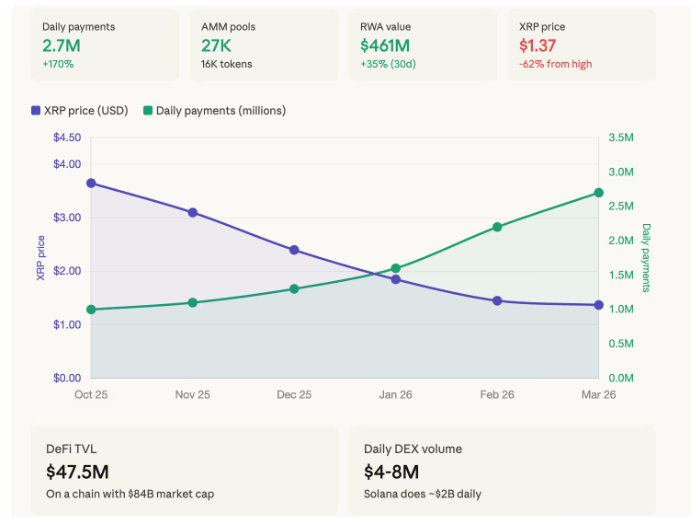The width and height of the screenshot is (699, 517).
Task: Click the green Daily payments point at Mar 26
Action: point(598,192)
